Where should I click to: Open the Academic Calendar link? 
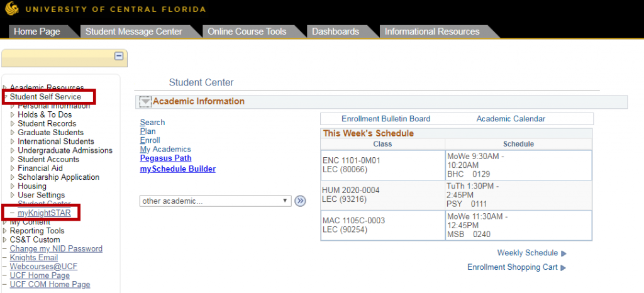point(511,119)
